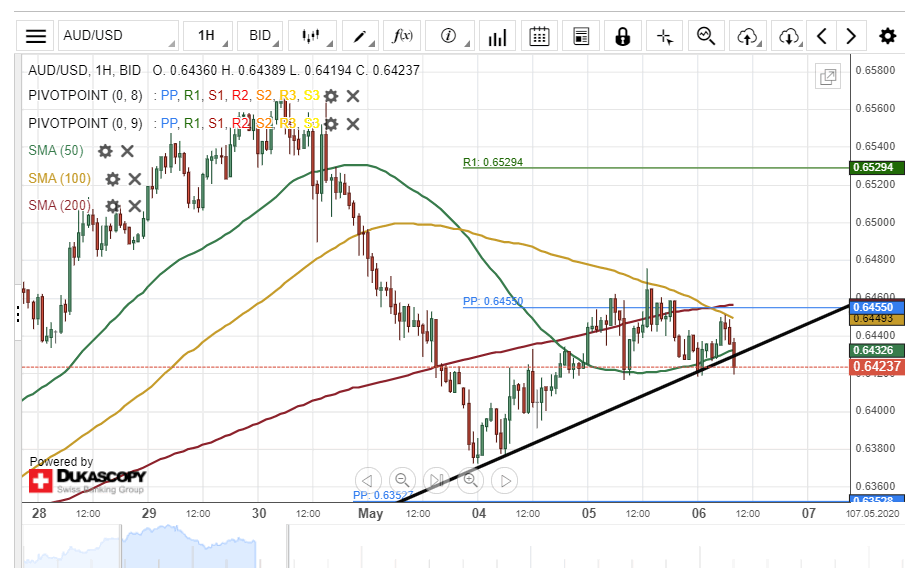The width and height of the screenshot is (913, 572).
Task: Click the SMA (200) legend label
Action: (x=59, y=205)
